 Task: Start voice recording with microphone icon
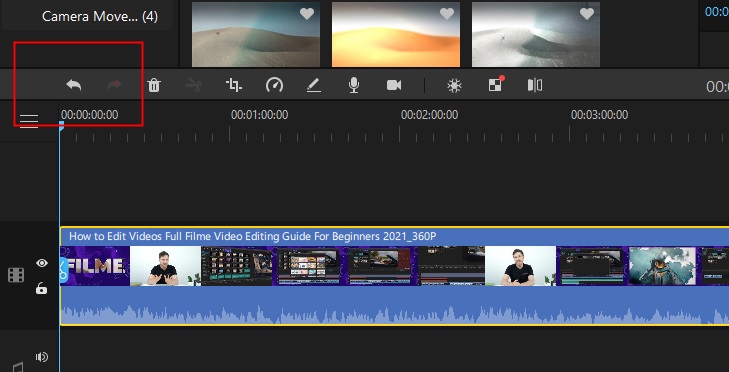pos(354,85)
